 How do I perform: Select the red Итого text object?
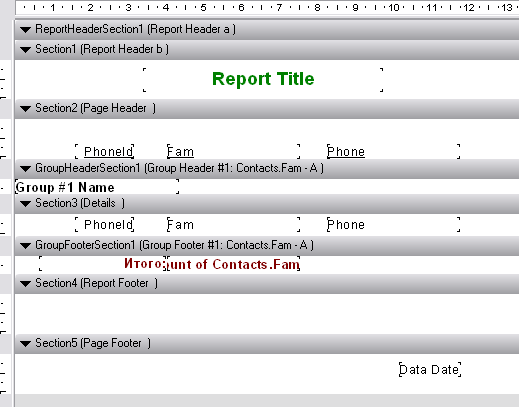[103, 264]
